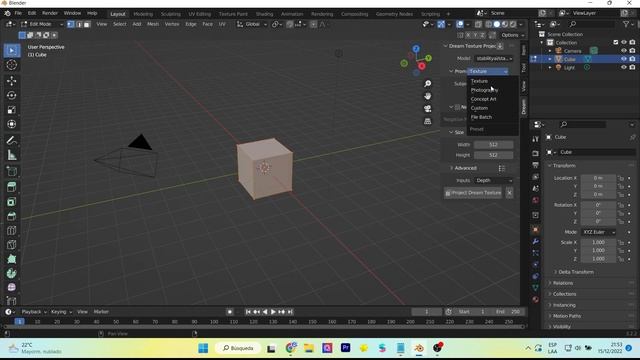
Task: Play the animation forward
Action: click(x=273, y=312)
